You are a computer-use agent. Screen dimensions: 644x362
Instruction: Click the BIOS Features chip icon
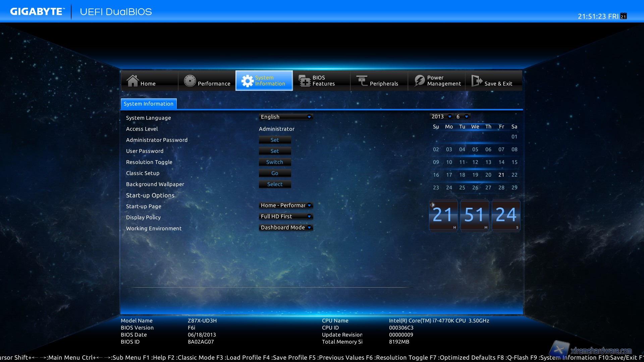pos(305,81)
